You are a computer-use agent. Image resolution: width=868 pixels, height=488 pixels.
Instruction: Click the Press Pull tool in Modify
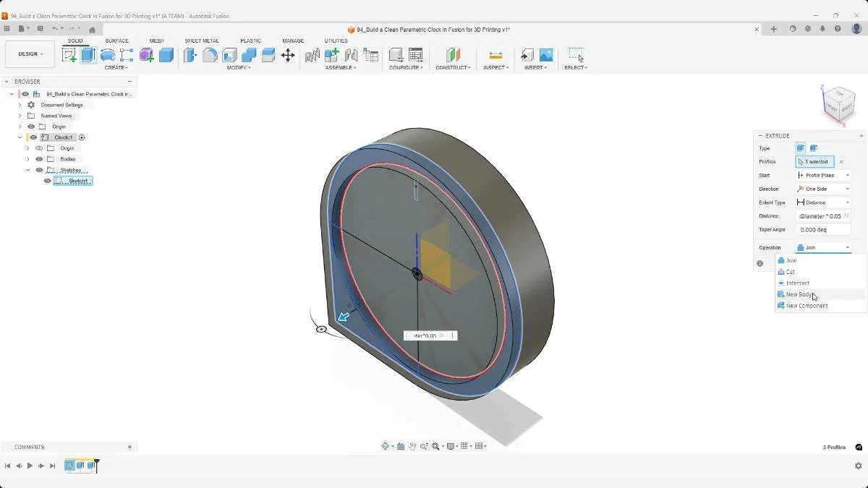coord(190,55)
